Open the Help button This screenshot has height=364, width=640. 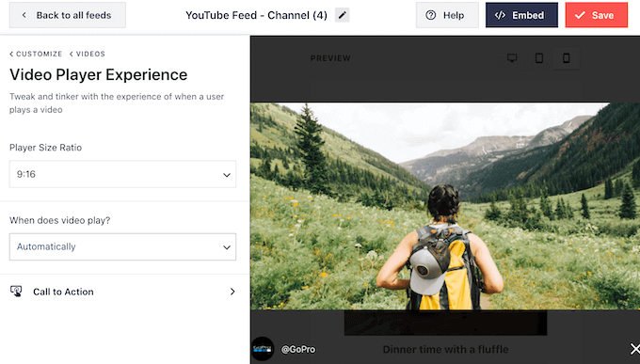(x=447, y=15)
